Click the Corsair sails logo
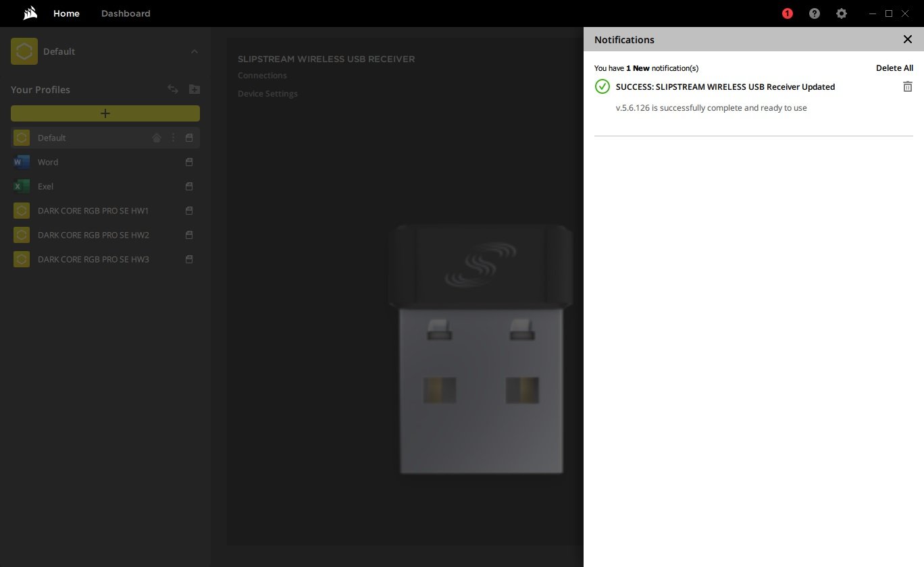The height and width of the screenshot is (567, 924). click(x=30, y=13)
